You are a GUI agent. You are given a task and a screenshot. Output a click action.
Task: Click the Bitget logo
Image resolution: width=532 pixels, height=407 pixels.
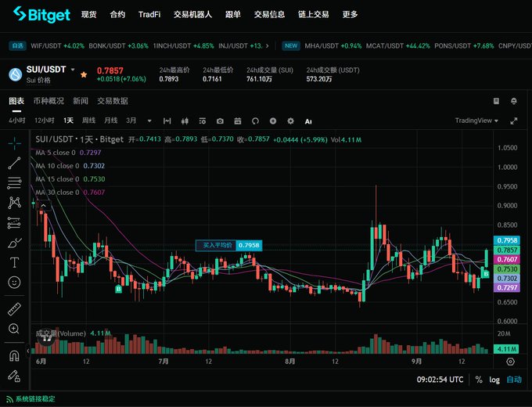[x=41, y=15]
